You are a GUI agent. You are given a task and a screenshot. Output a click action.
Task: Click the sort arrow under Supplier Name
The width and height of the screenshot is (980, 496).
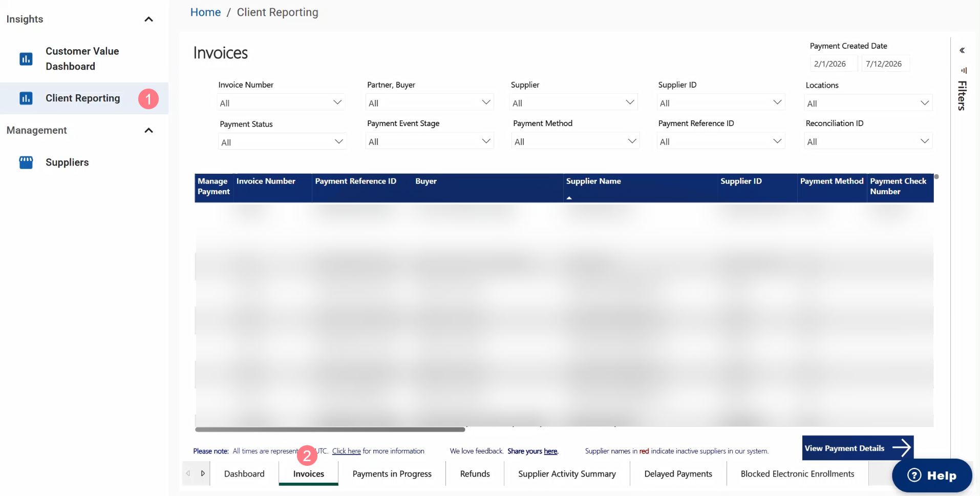569,198
